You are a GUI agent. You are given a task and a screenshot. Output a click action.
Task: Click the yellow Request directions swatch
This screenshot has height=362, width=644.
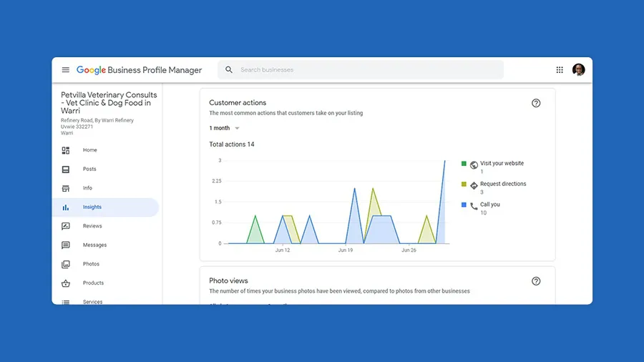tap(464, 184)
